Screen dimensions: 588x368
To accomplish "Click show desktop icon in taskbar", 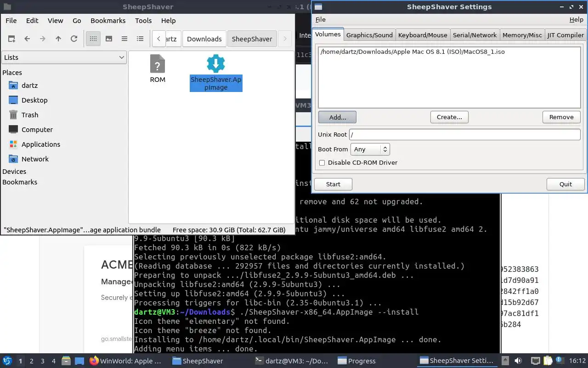I will [79, 361].
